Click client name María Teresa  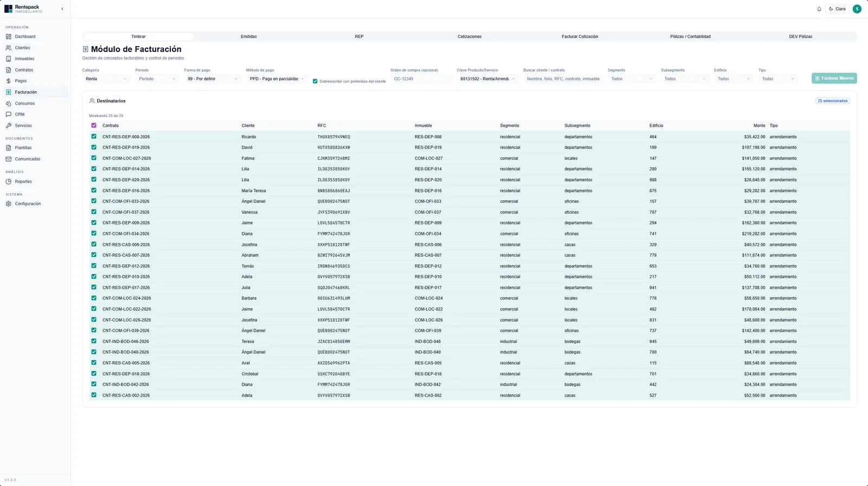pos(253,190)
